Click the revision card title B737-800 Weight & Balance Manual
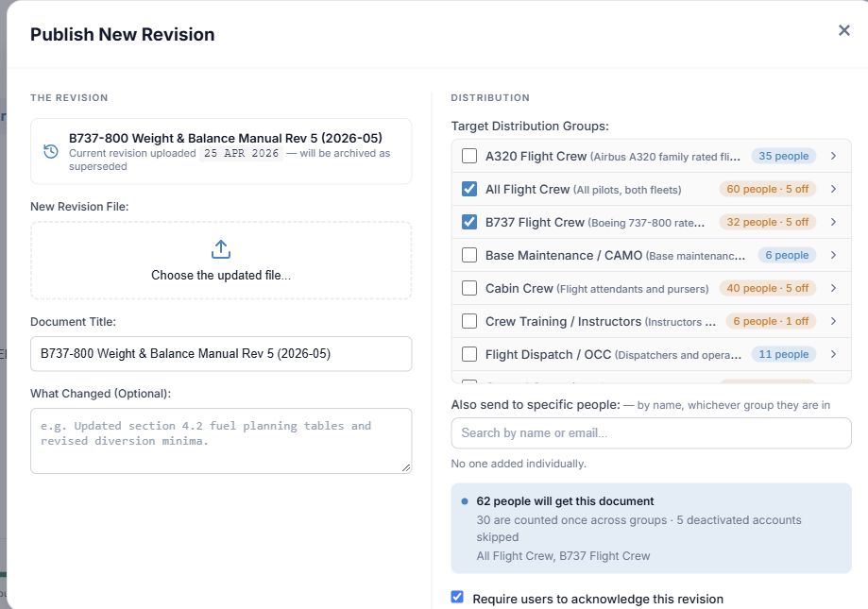Screen dimensions: 868x609 pyautogui.click(x=226, y=138)
